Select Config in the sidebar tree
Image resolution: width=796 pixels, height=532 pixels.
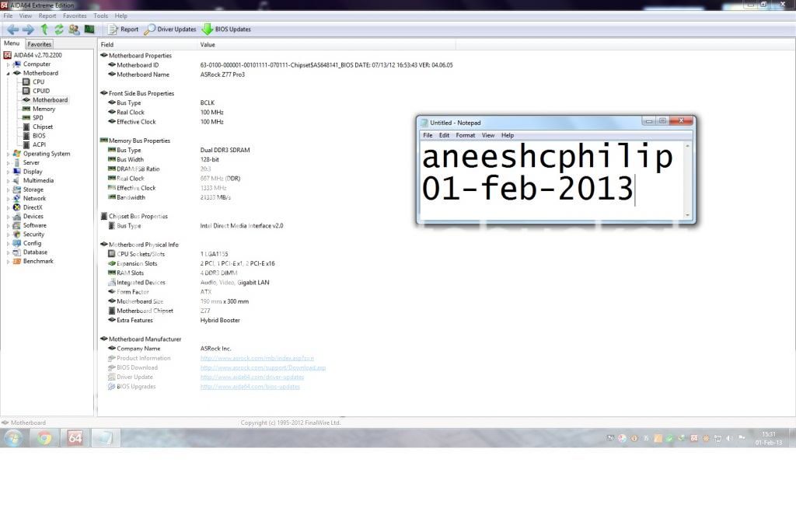click(x=32, y=243)
